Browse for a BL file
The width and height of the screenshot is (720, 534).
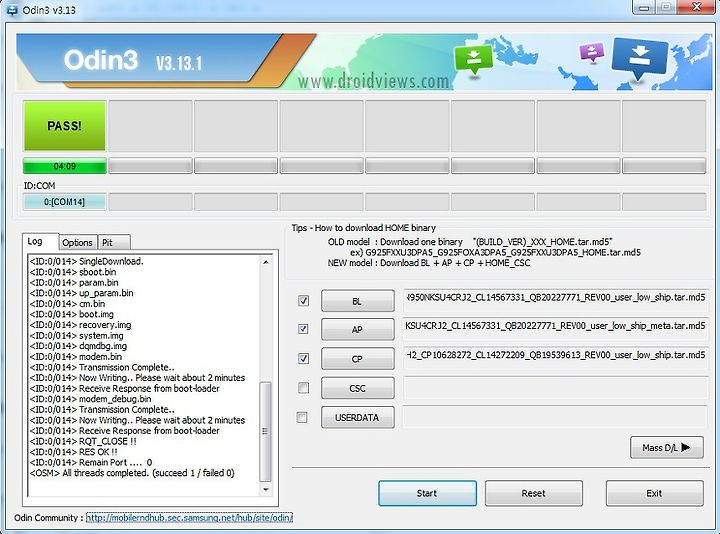358,301
